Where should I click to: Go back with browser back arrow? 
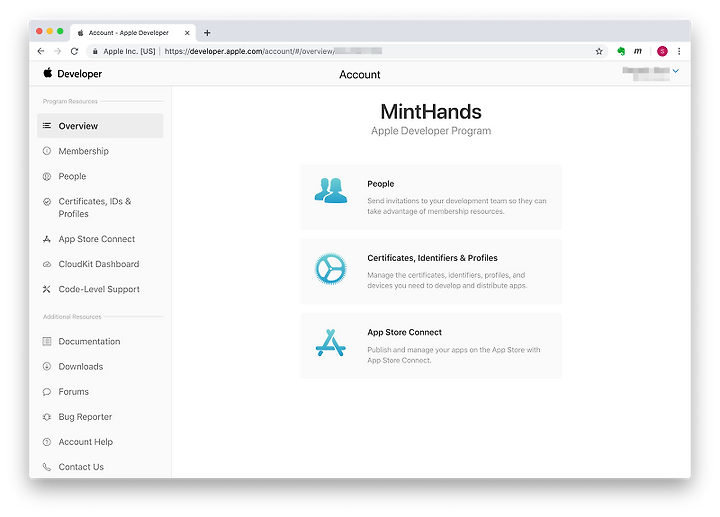[41, 51]
